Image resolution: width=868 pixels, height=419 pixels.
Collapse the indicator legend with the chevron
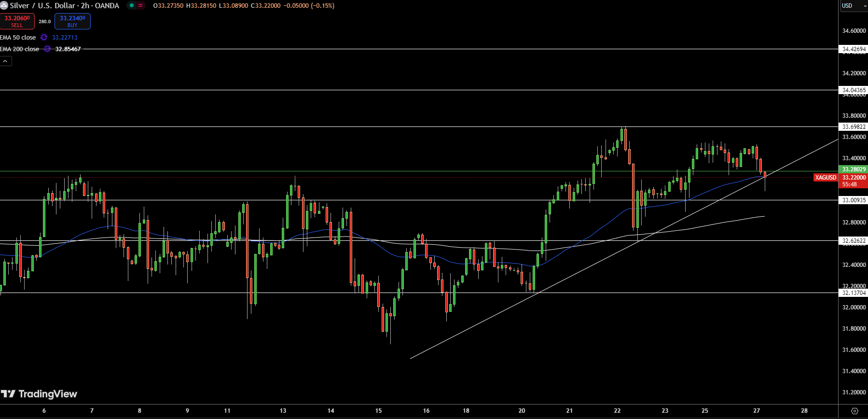coord(5,61)
